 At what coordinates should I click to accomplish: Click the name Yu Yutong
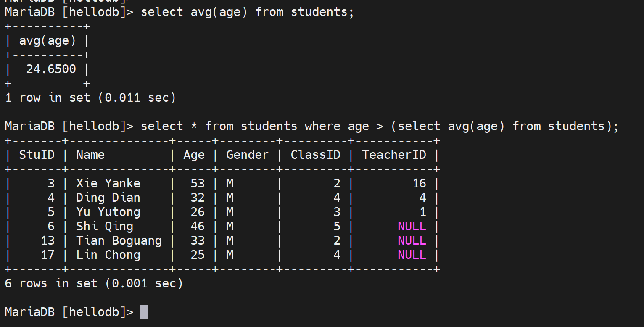(108, 212)
